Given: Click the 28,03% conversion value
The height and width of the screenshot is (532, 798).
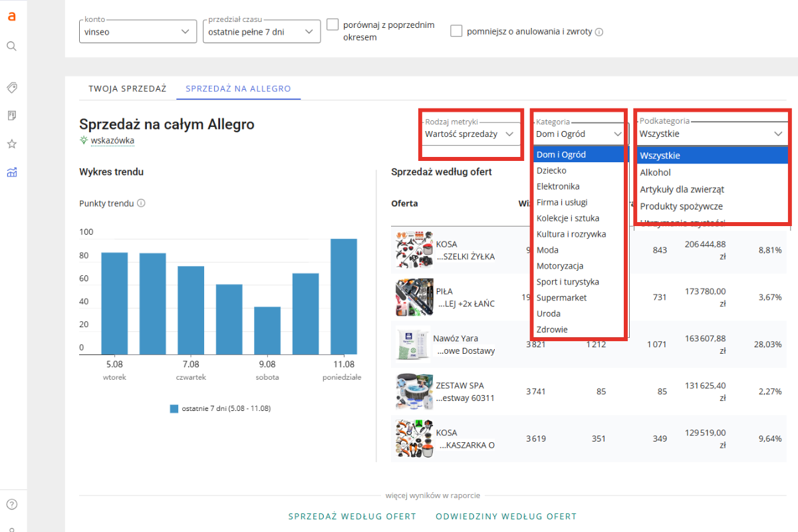Looking at the screenshot, I should coord(769,344).
